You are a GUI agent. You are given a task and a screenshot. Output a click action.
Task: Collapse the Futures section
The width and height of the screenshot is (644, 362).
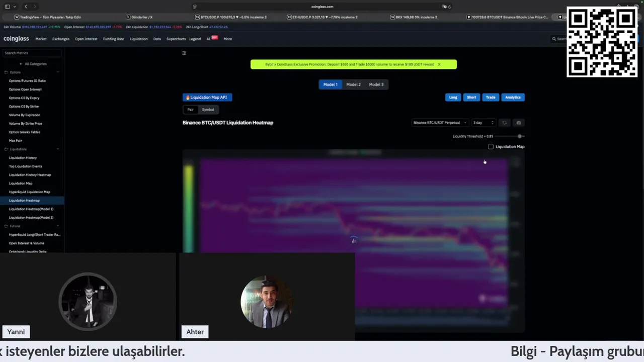click(58, 226)
